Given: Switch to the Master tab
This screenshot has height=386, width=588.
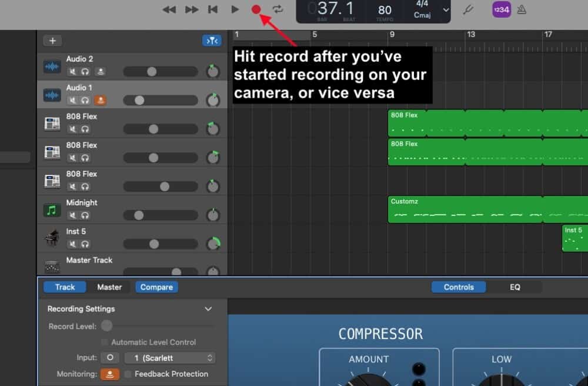Looking at the screenshot, I should point(109,287).
